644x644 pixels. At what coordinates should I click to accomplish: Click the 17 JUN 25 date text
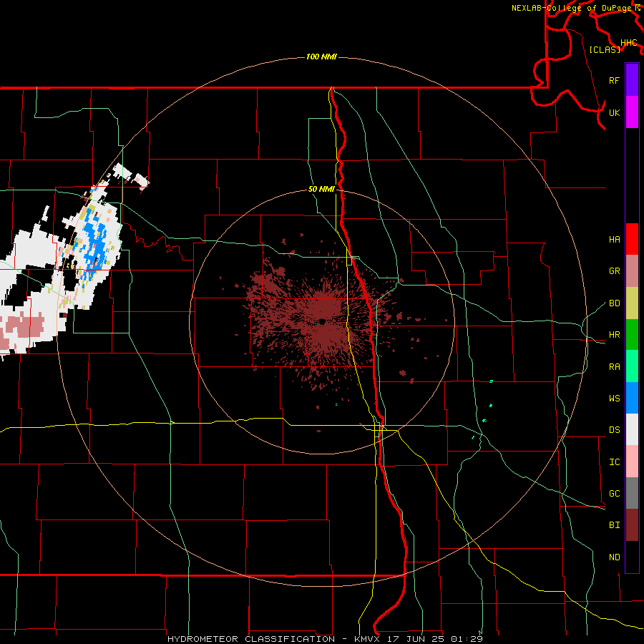tap(415, 639)
